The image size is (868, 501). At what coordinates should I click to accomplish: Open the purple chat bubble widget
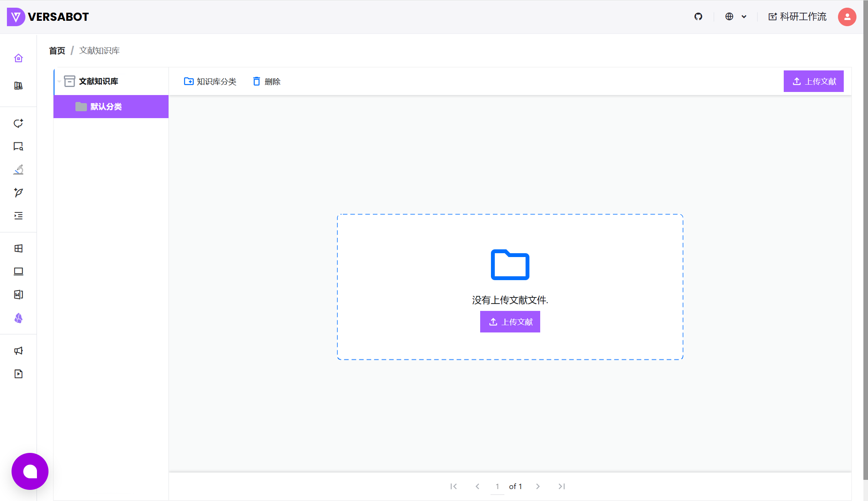(30, 471)
